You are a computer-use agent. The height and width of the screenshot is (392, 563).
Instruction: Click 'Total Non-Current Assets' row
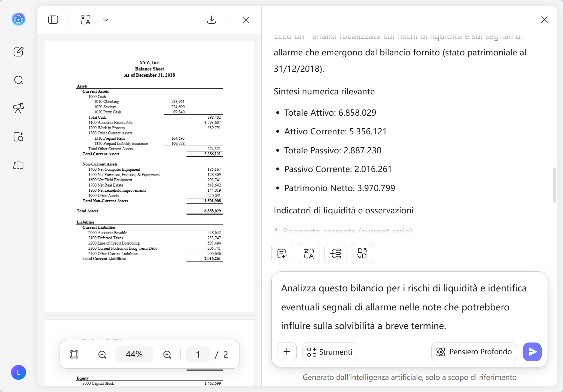(x=152, y=201)
